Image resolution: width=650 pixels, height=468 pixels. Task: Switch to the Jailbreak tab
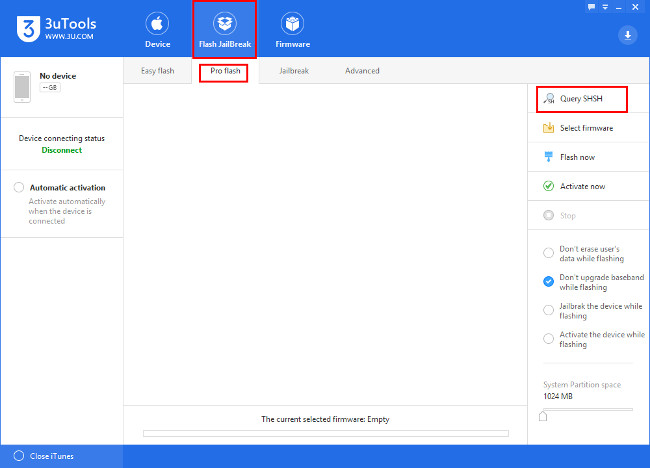pyautogui.click(x=294, y=71)
